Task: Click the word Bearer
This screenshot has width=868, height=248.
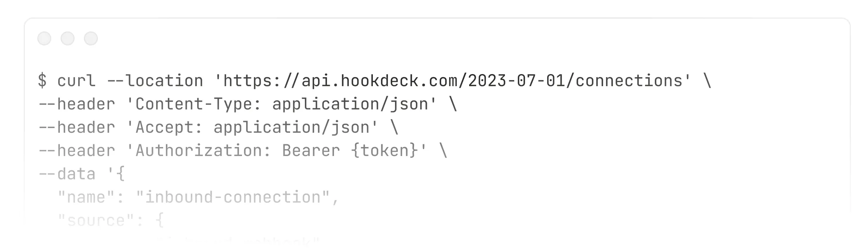Action: (311, 151)
